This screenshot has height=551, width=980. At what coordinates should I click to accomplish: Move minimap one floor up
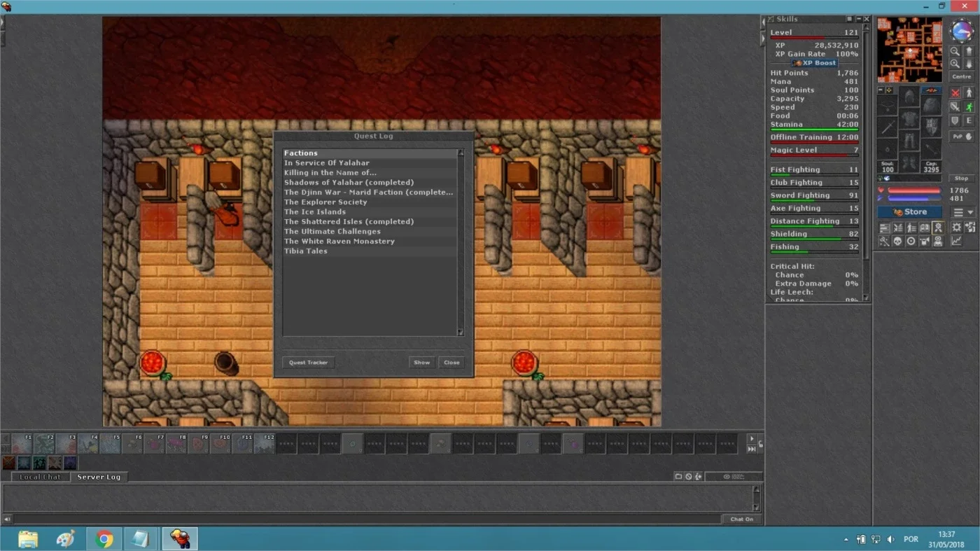coord(969,51)
